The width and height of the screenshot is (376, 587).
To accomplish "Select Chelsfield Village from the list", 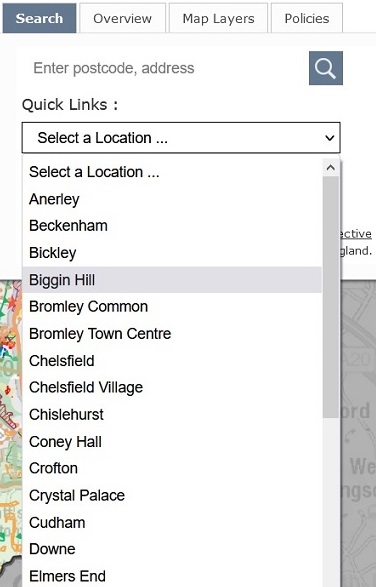I will (x=172, y=387).
